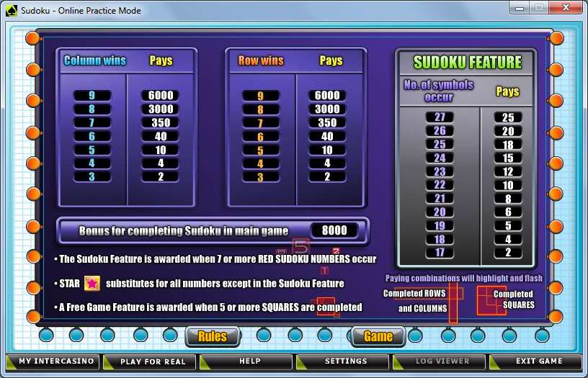The image size is (588, 378).
Task: Click Column wins 5 symbol cell
Action: pyautogui.click(x=92, y=150)
